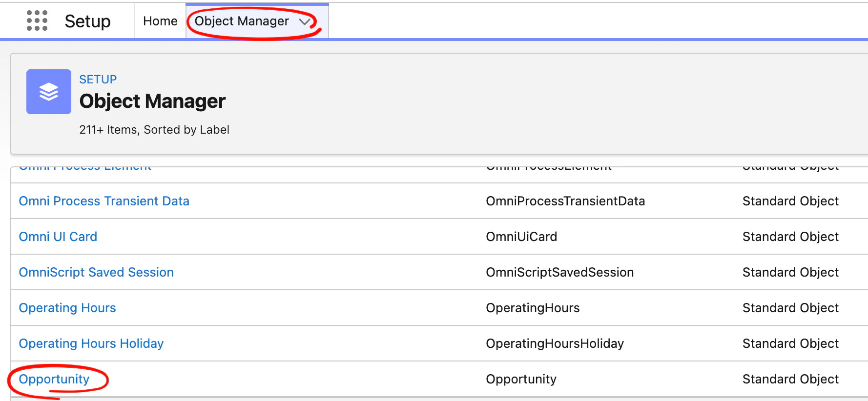
Task: Click the Object Manager layers icon
Action: (49, 92)
